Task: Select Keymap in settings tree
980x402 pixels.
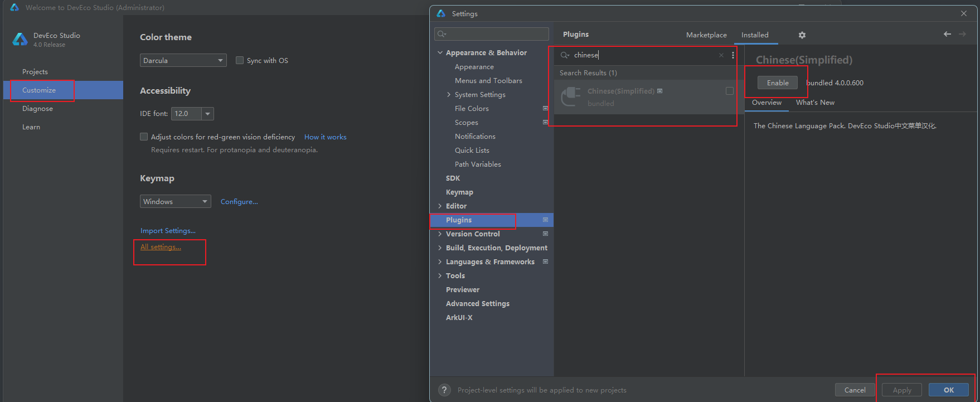Action: pyautogui.click(x=459, y=192)
